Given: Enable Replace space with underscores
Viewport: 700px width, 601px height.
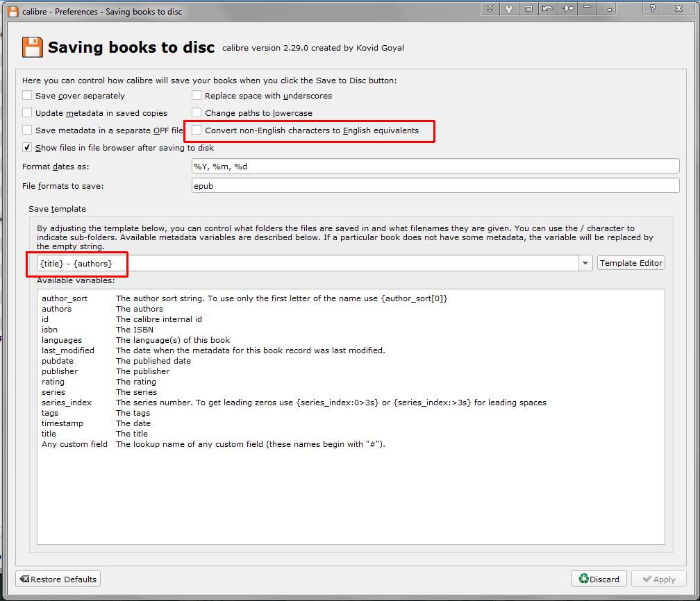Looking at the screenshot, I should (197, 96).
